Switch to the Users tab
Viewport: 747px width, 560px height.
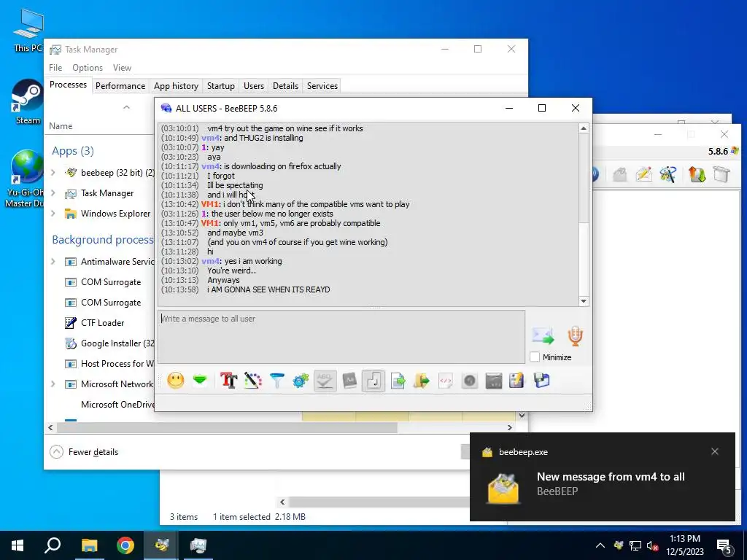253,86
